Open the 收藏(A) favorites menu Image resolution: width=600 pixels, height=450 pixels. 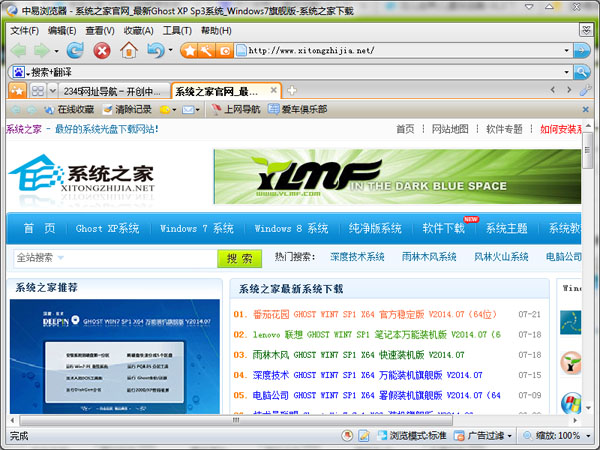(138, 30)
